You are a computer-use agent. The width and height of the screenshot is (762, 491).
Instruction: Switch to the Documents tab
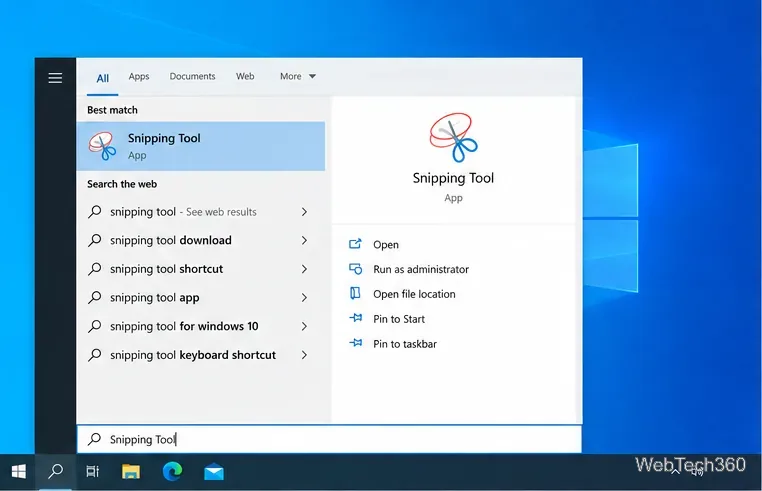[x=192, y=76]
